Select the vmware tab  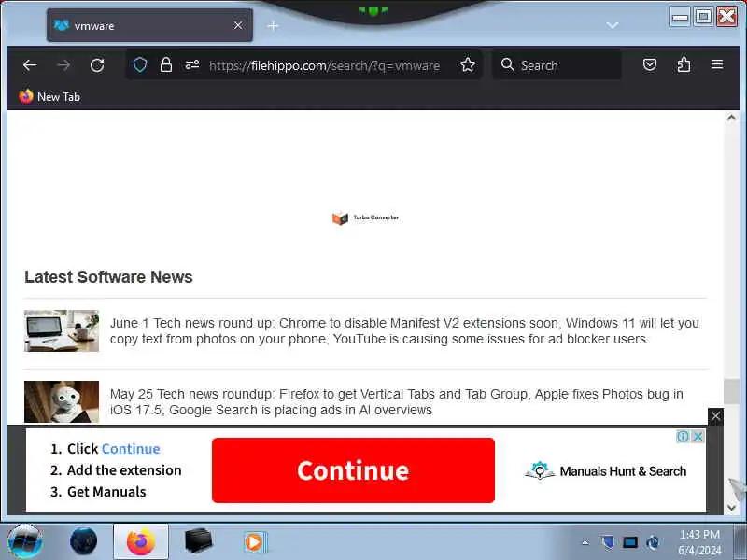149,25
